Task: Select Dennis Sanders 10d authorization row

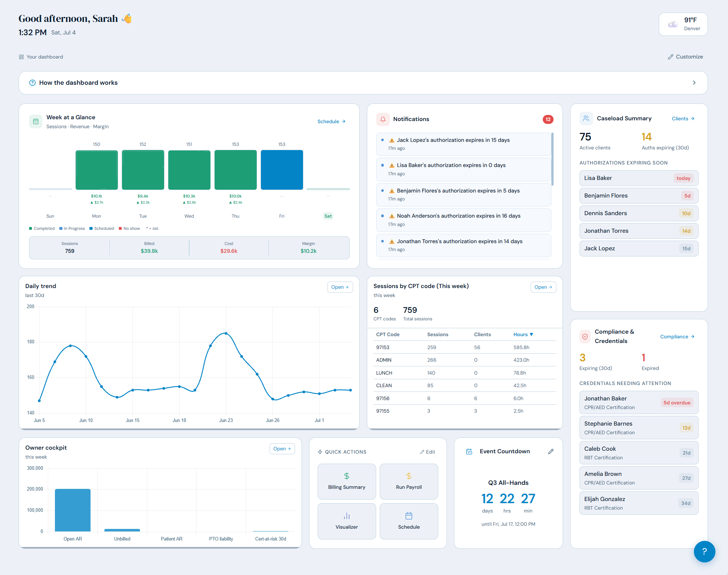Action: [x=639, y=213]
